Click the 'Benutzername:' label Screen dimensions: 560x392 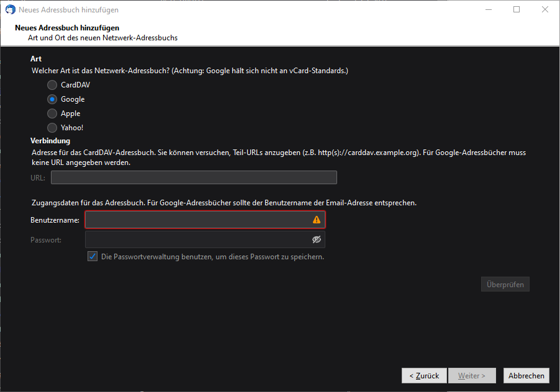(55, 220)
